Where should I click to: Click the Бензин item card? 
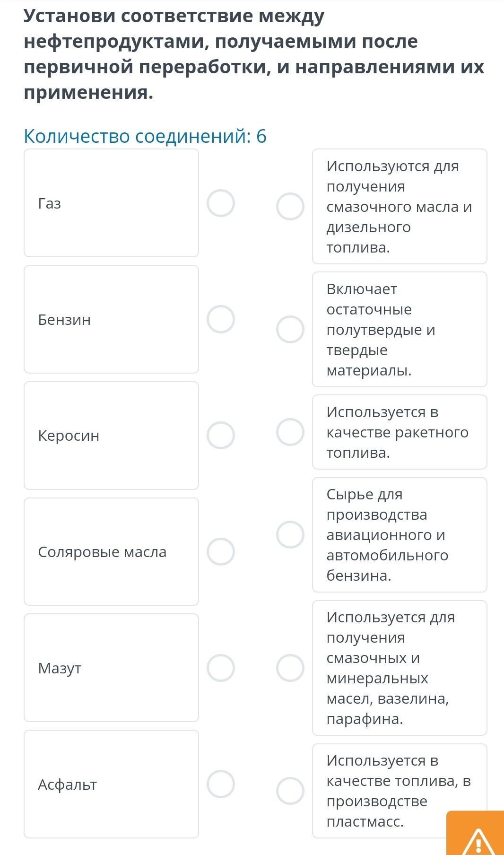111,319
